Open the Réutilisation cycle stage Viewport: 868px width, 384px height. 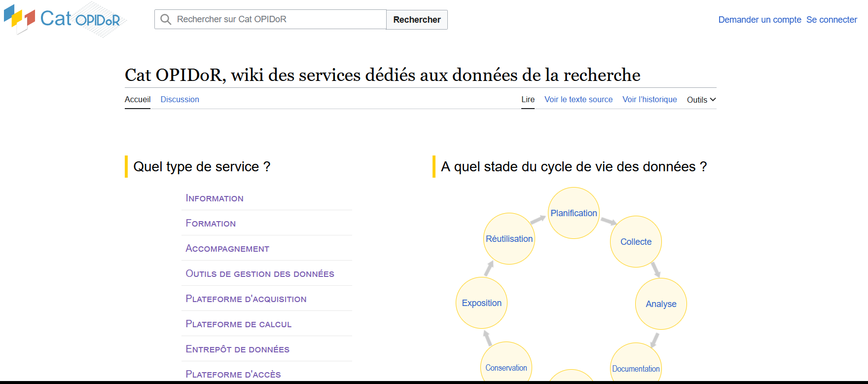coord(509,239)
